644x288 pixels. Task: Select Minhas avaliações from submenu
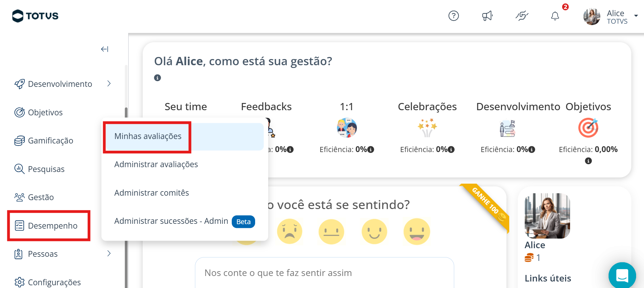[148, 136]
